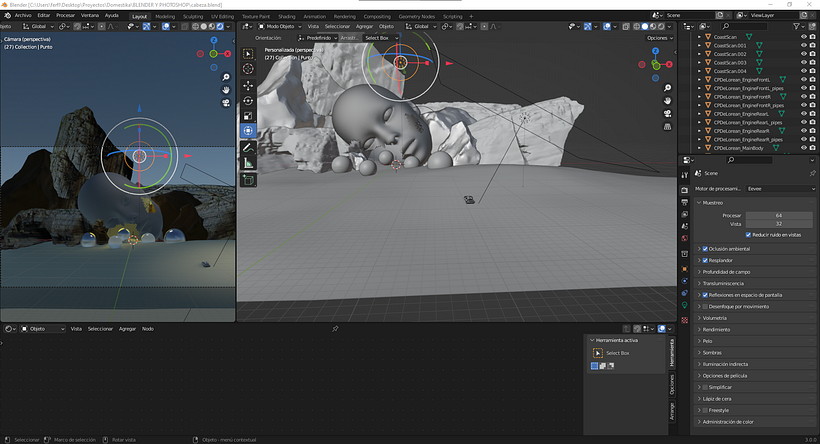Open the Procesar menu

tap(65, 16)
